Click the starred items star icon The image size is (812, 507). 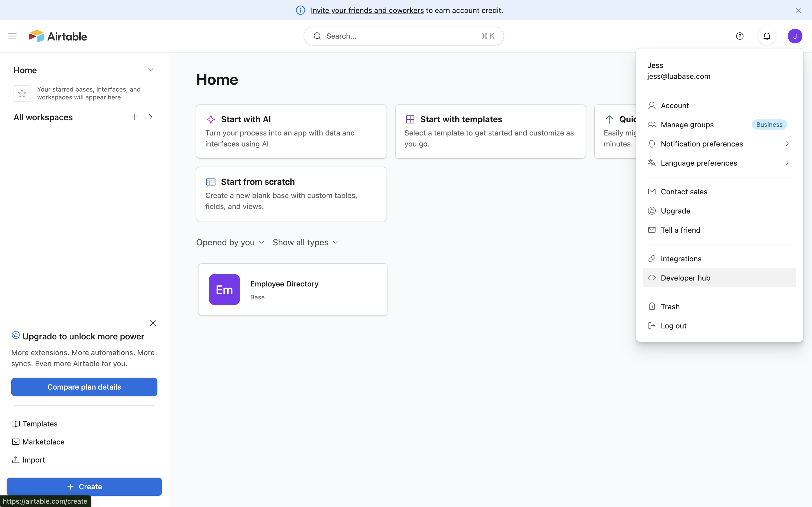click(22, 94)
